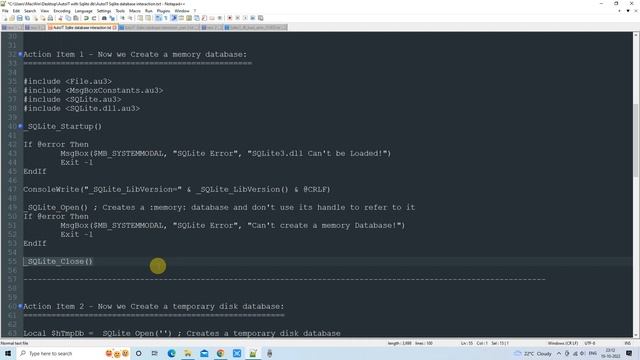Viewport: 640px width, 360px height.
Task: Open the File menu
Action: [x=5, y=11]
